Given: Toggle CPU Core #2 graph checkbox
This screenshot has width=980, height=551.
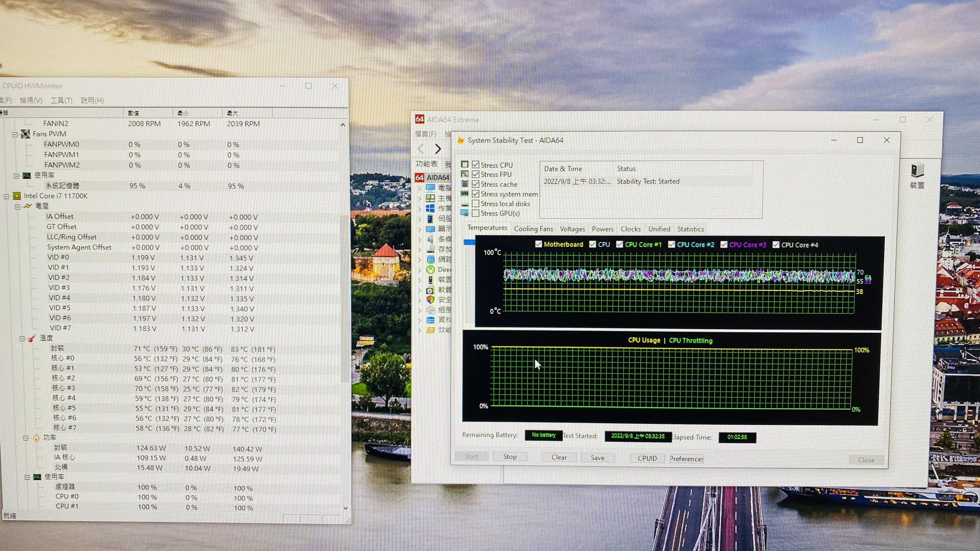Looking at the screenshot, I should [x=672, y=244].
